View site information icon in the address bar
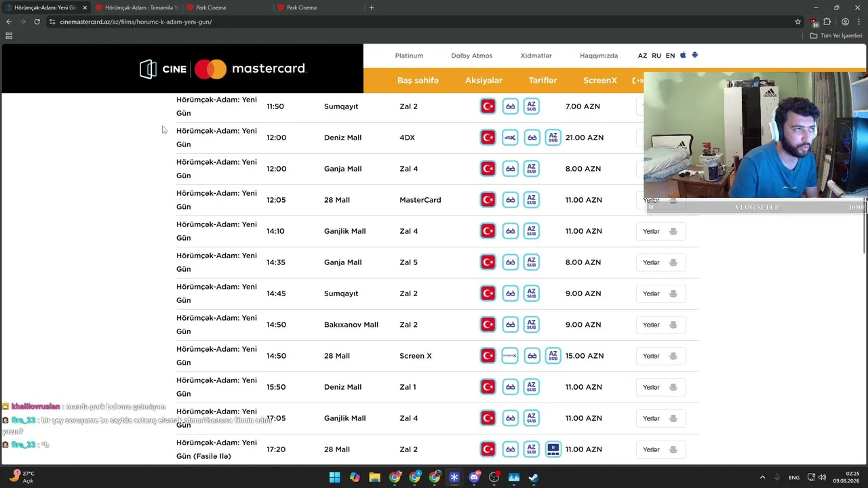This screenshot has height=488, width=868. pos(52,22)
